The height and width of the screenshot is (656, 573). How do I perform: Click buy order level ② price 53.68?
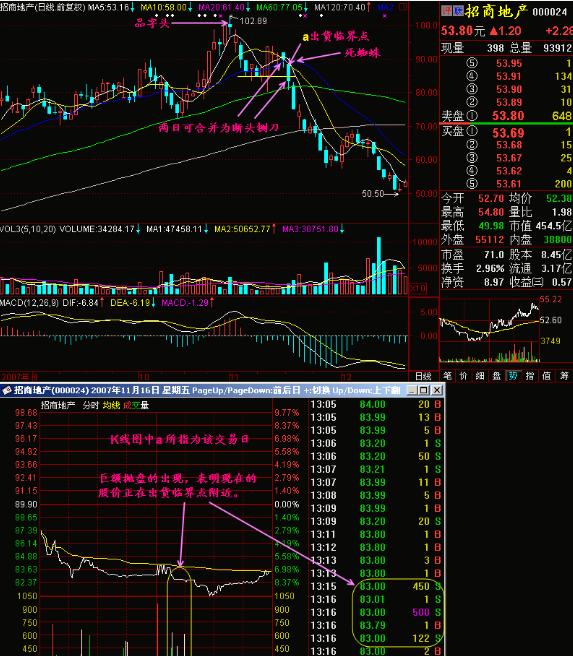(509, 145)
